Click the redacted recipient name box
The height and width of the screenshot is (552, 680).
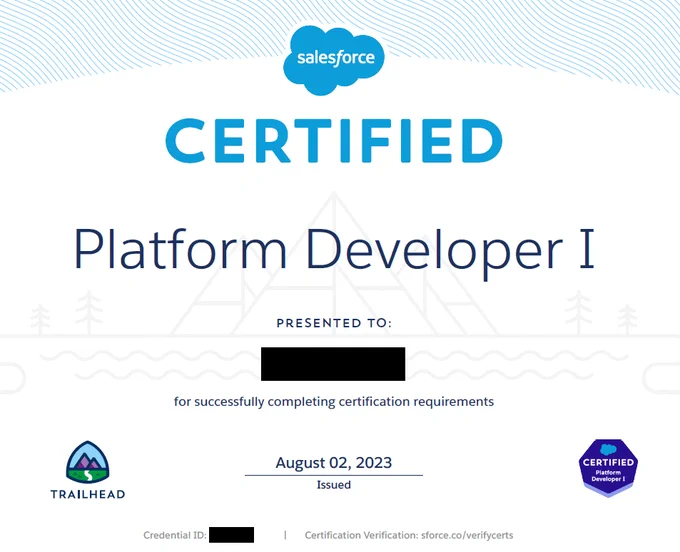coord(333,364)
